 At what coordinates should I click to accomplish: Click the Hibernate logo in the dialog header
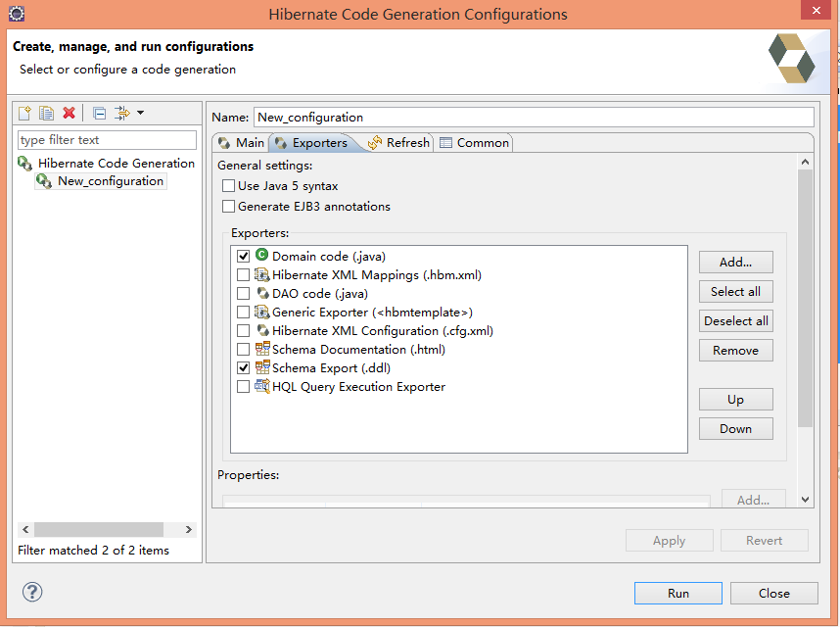(x=792, y=59)
